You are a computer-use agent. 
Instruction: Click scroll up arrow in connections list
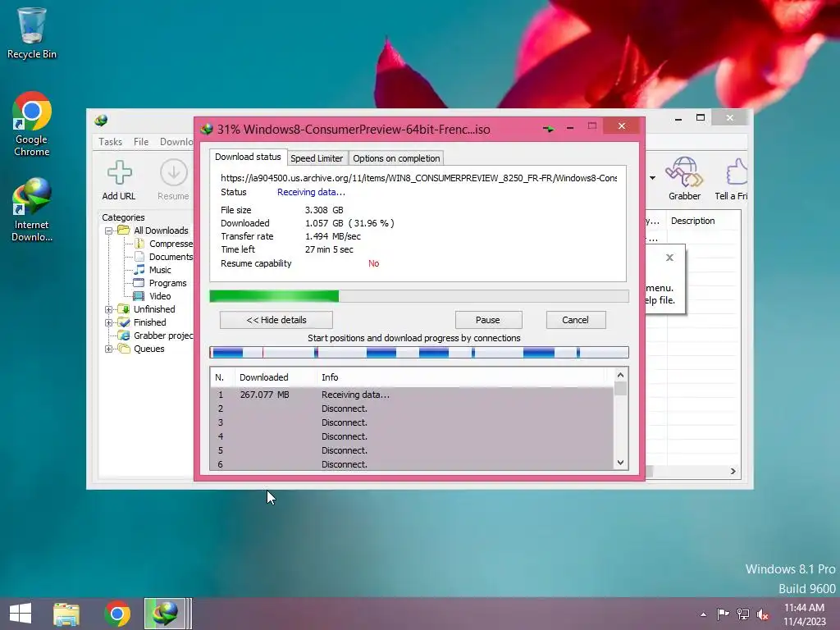click(x=620, y=375)
